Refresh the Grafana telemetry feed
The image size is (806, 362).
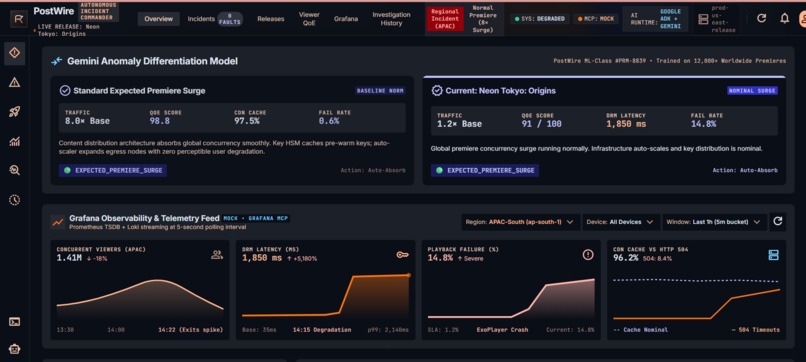pos(778,222)
